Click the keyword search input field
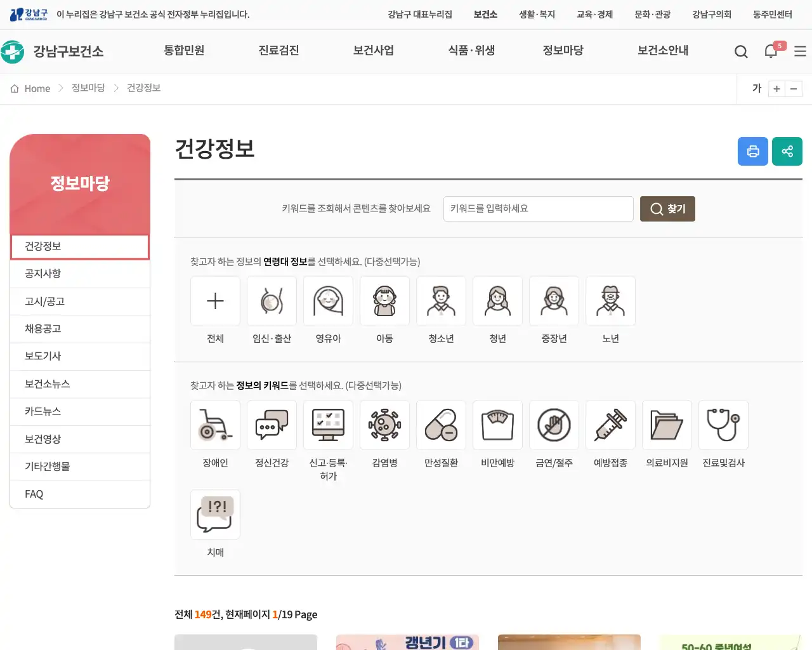Viewport: 812px width, 650px height. (x=538, y=208)
